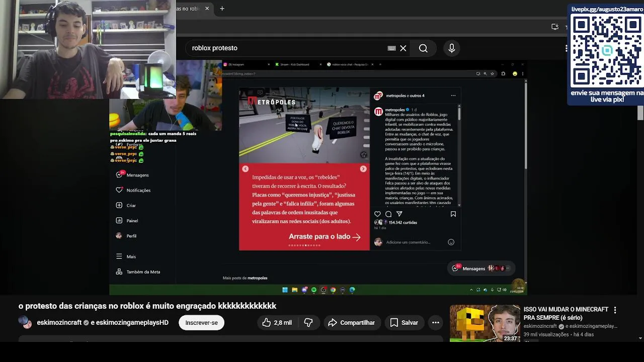Viewport: 644px width, 362px height.
Task: Open 'Também da Meta' in Instagram sidebar
Action: pyautogui.click(x=138, y=272)
